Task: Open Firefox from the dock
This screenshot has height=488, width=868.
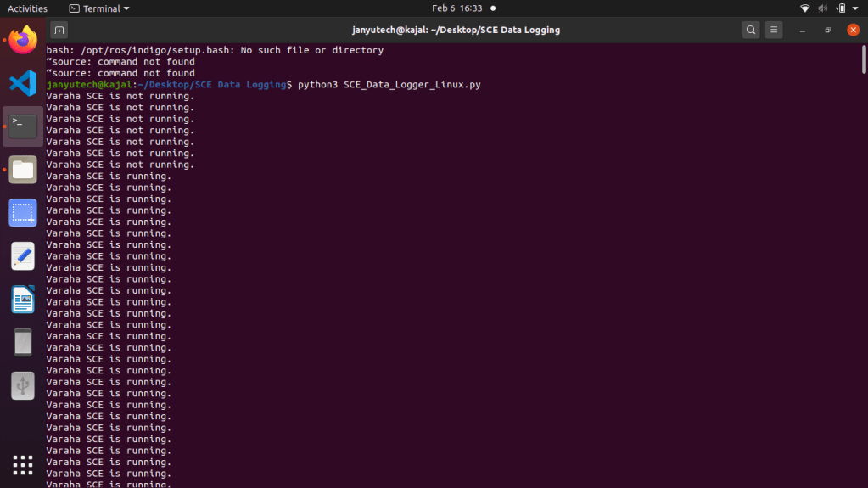Action: (23, 40)
